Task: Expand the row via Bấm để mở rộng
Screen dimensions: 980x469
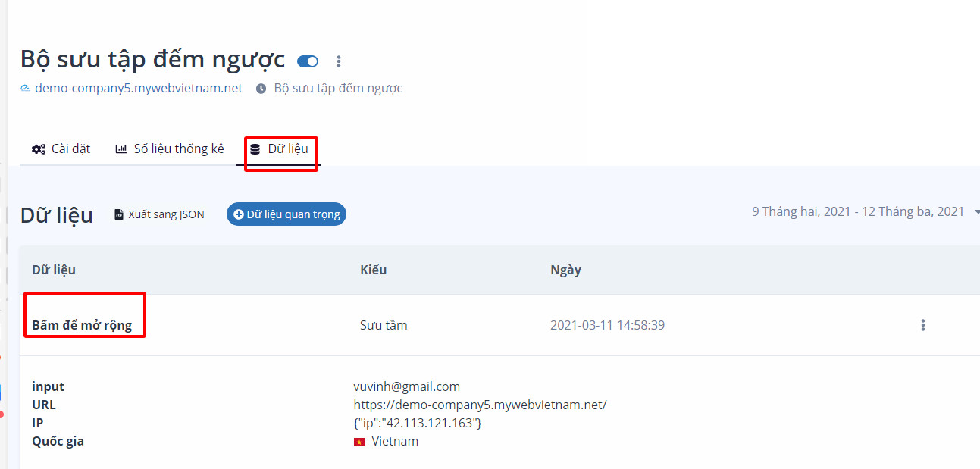Action: [x=82, y=325]
